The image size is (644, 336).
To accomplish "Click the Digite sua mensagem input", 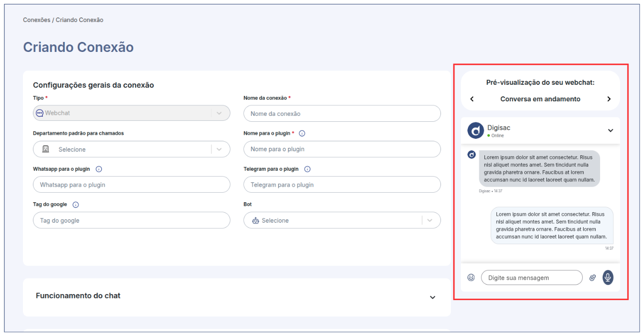I will tap(531, 278).
